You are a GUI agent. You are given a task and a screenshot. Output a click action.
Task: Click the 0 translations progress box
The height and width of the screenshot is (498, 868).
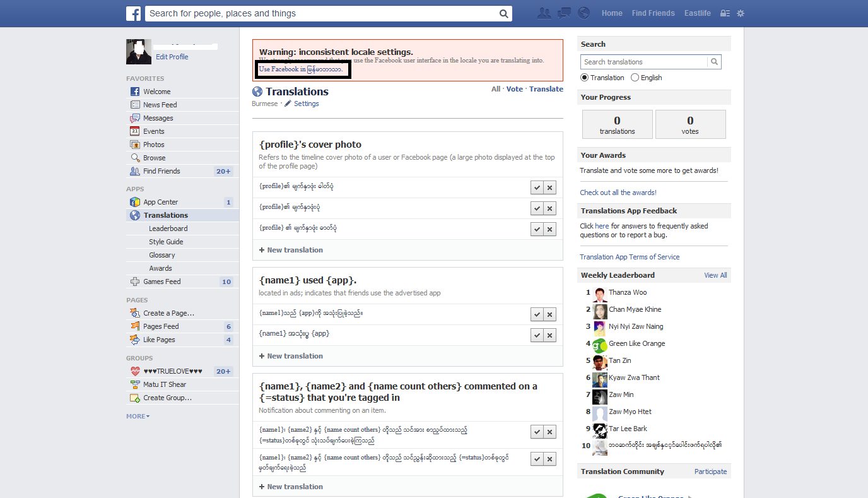617,124
